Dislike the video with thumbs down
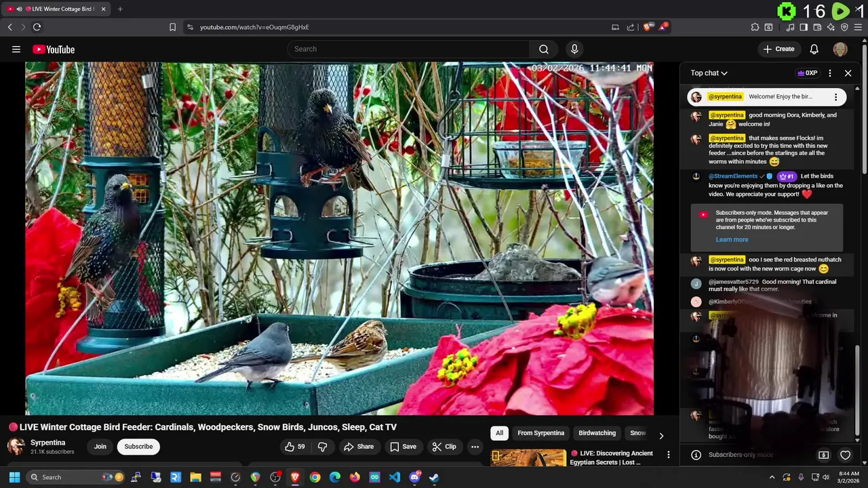868x488 pixels. tap(323, 447)
